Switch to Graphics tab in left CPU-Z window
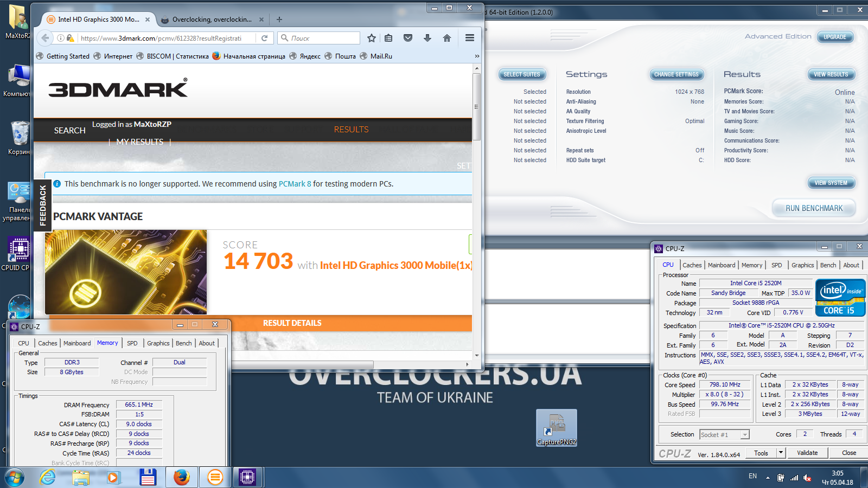This screenshot has width=868, height=488. 158,343
